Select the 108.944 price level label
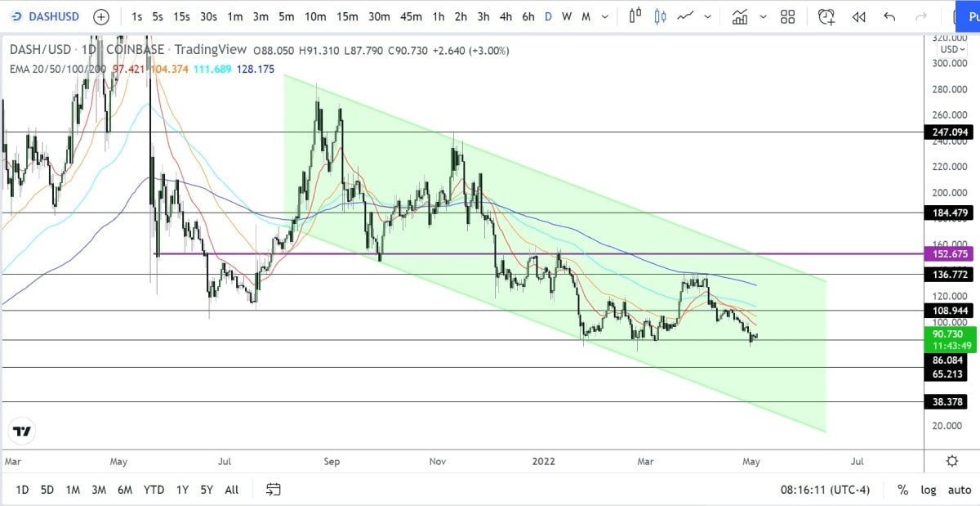 948,311
